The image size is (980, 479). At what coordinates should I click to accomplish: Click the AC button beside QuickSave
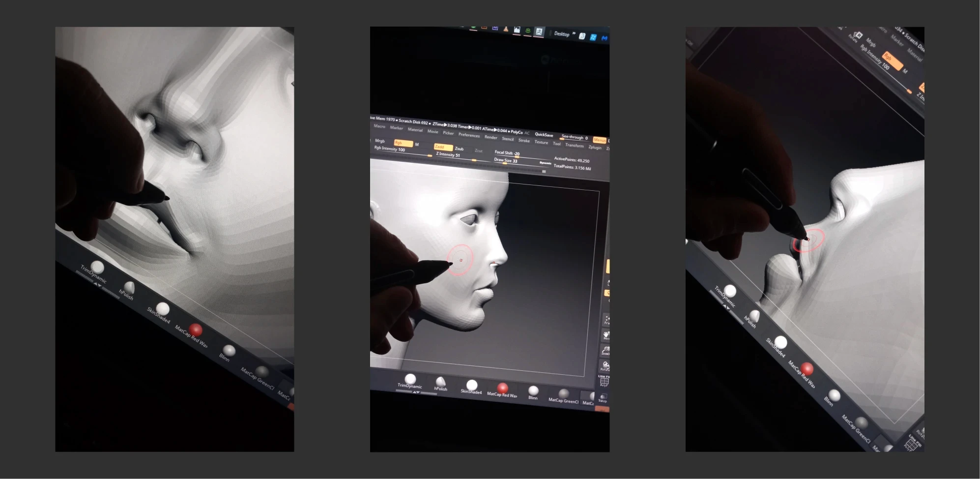pyautogui.click(x=527, y=133)
